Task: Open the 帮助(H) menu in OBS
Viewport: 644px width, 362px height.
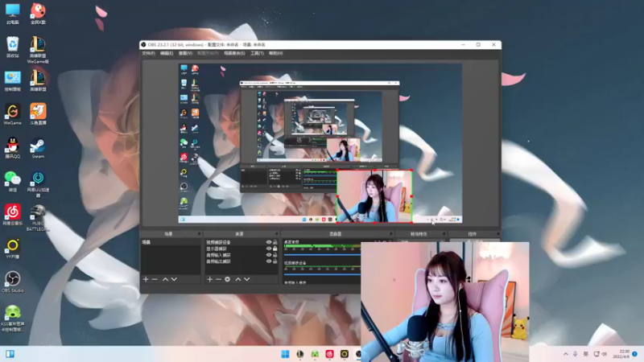Action: [x=275, y=53]
